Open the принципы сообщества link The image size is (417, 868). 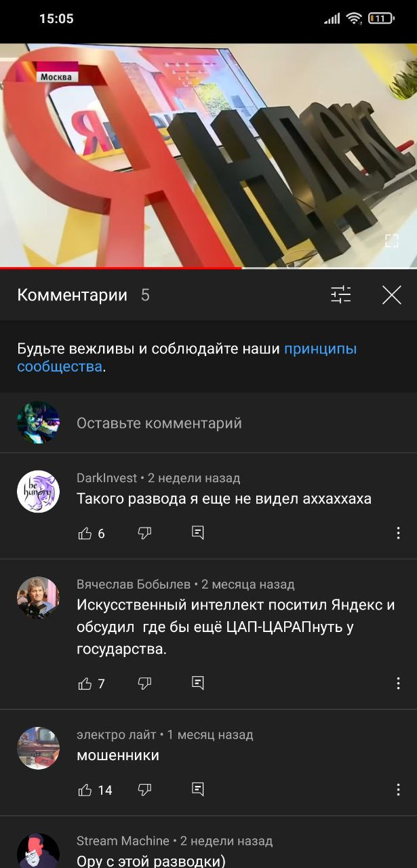tap(186, 358)
